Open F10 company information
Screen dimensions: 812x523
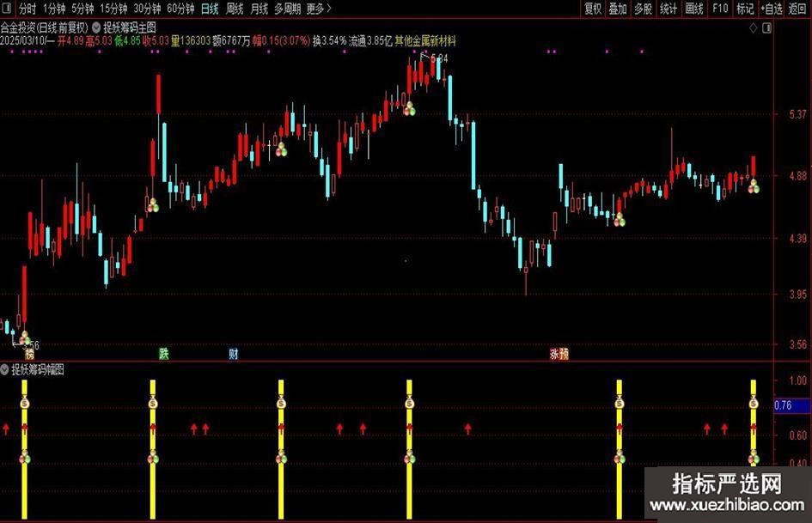tap(720, 9)
